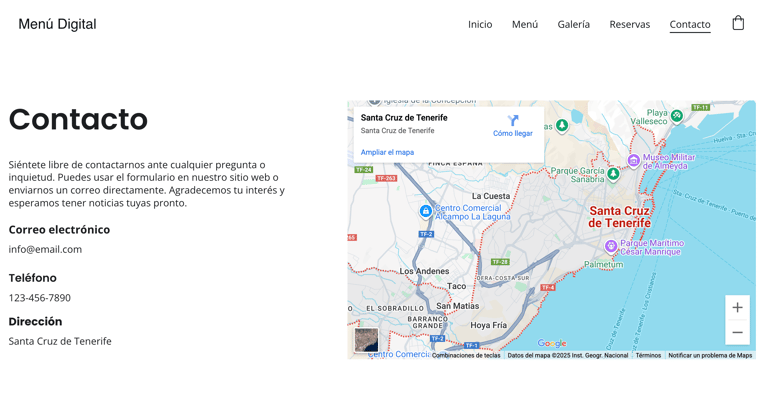Select the Centro Comercial Alcampo La Laguna marker icon

[x=426, y=211]
